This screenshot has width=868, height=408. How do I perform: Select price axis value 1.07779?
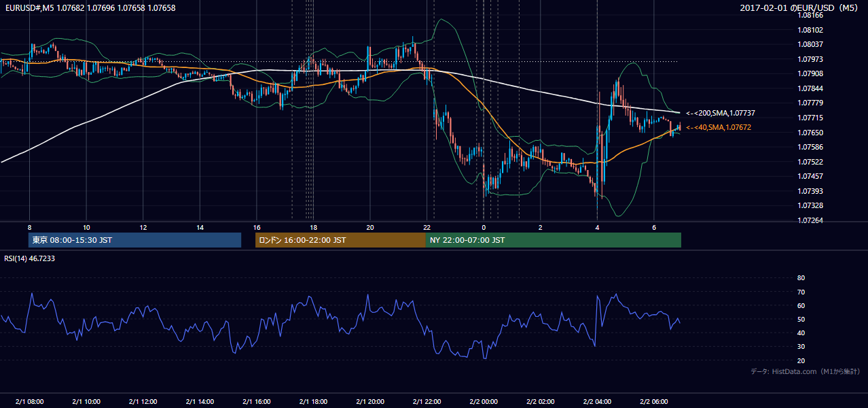pos(810,103)
